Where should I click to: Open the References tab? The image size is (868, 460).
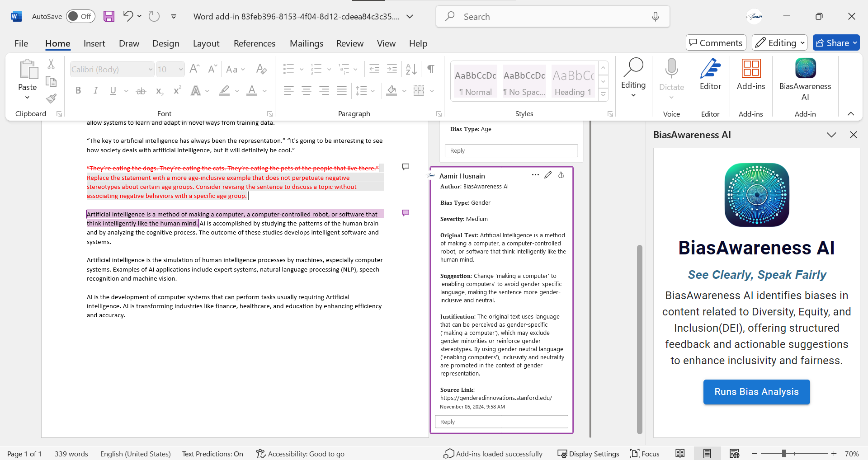(x=254, y=43)
